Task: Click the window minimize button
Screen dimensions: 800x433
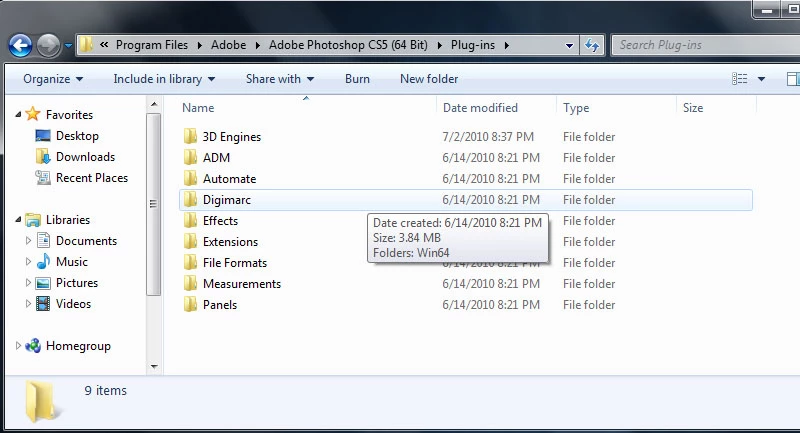Action: (767, 10)
